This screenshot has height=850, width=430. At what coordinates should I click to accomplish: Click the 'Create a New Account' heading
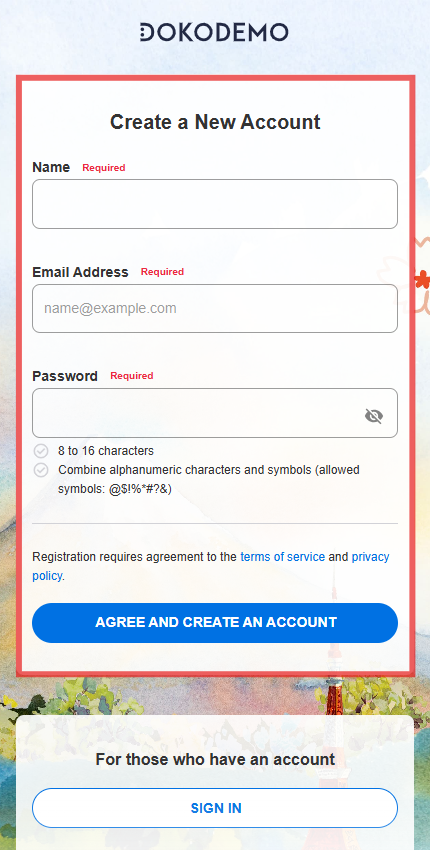pos(215,122)
